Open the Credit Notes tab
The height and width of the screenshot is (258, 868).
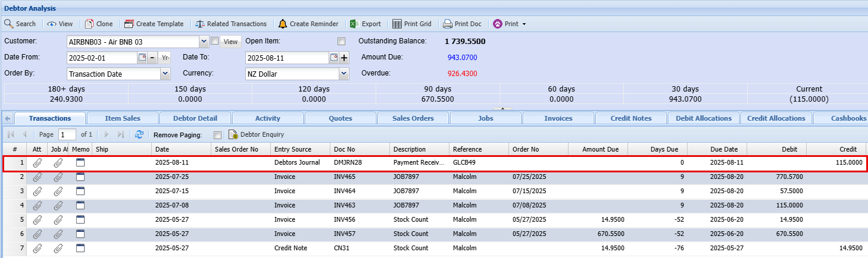click(631, 118)
